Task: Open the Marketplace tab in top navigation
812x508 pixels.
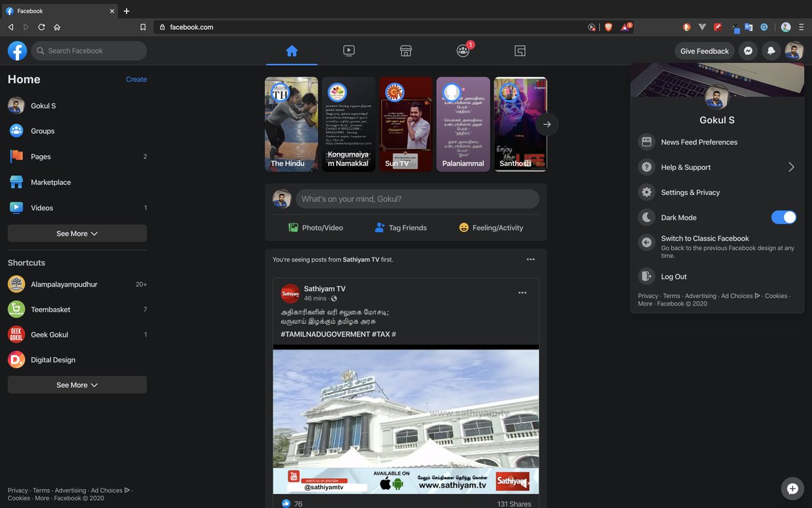Action: click(406, 51)
